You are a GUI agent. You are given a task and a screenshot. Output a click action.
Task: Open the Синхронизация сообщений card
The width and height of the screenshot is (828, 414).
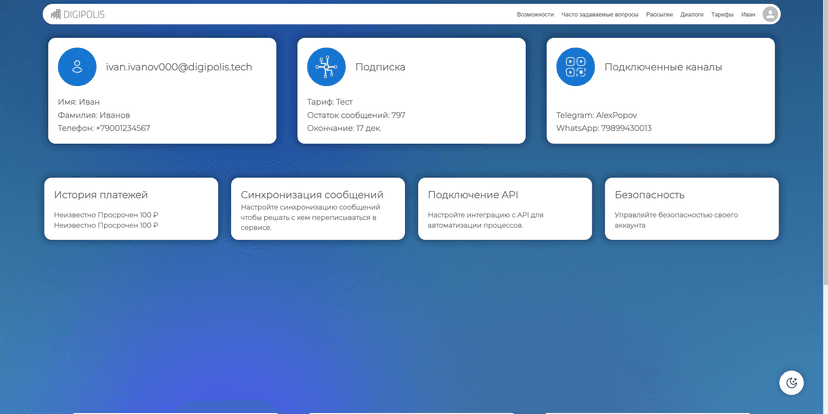click(x=318, y=209)
